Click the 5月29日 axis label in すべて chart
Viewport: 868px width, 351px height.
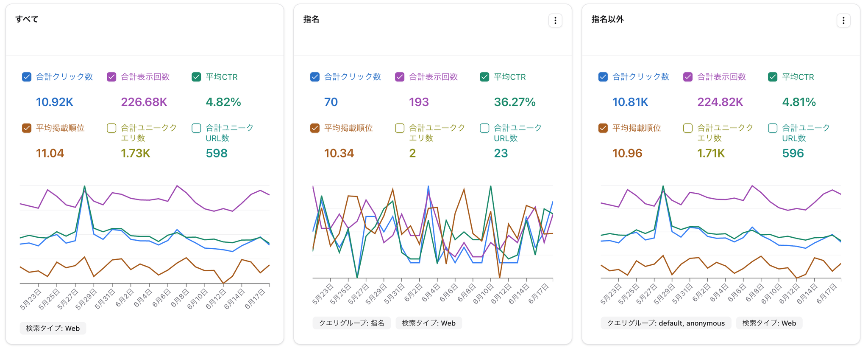[x=86, y=299]
